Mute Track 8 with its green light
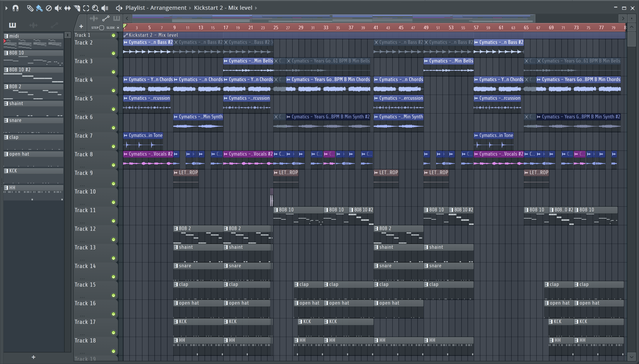Screen dimensions: 639x364 pyautogui.click(x=114, y=165)
